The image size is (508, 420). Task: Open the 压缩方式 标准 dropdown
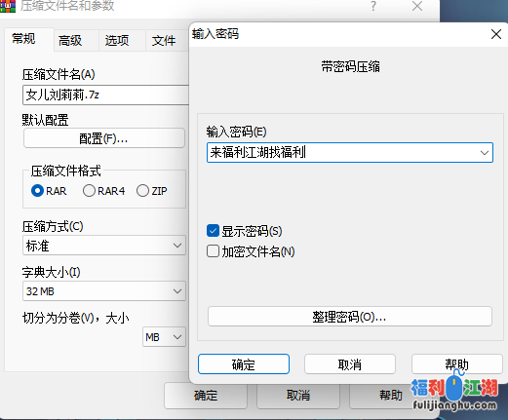click(104, 246)
